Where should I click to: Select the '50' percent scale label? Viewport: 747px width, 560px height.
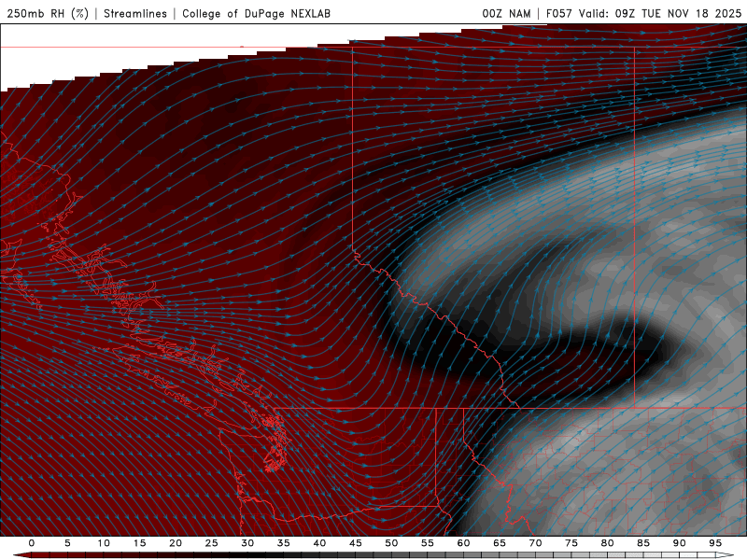pyautogui.click(x=391, y=543)
